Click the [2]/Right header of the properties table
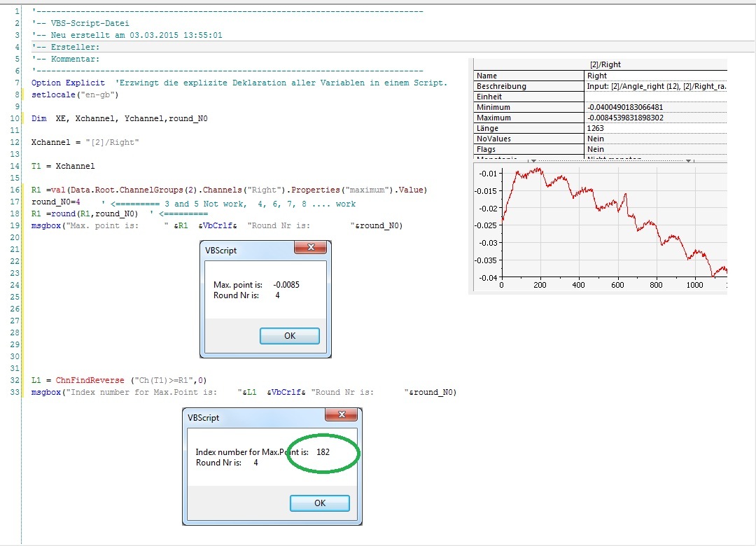 click(x=605, y=64)
